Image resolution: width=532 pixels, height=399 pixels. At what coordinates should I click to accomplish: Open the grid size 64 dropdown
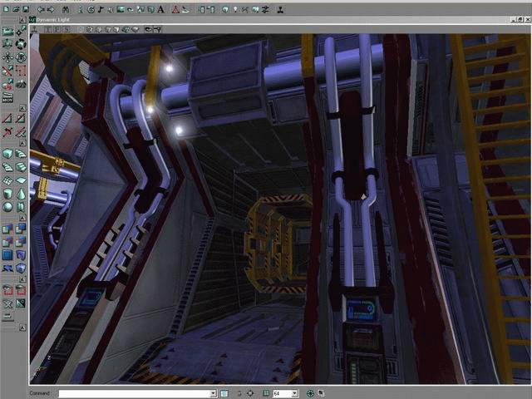(295, 393)
